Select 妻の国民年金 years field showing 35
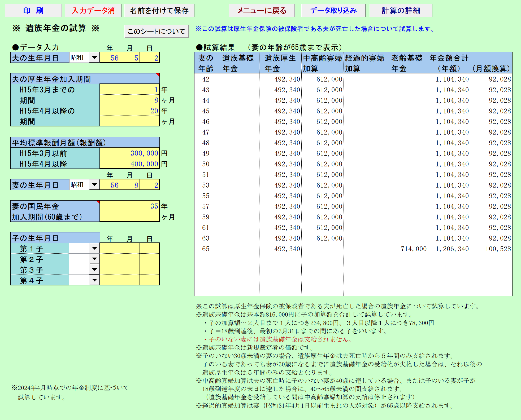 tap(129, 206)
